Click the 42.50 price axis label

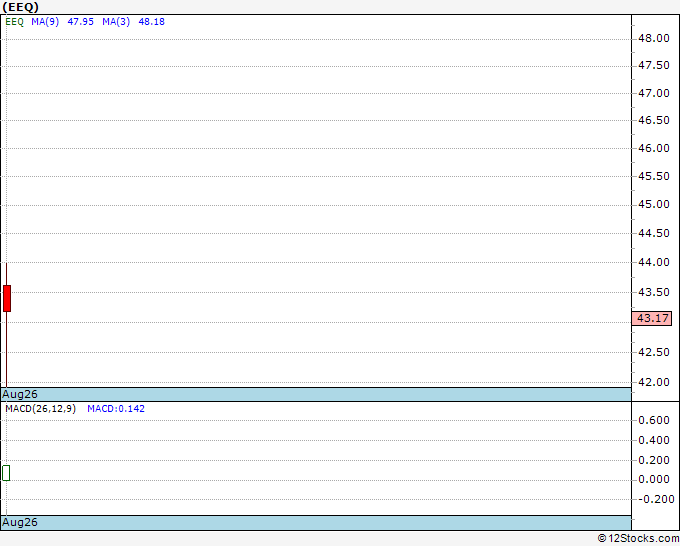(654, 352)
